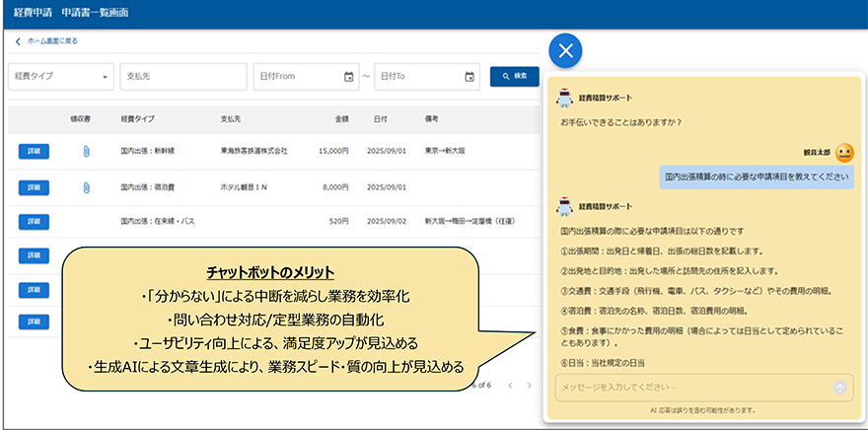Select cell 国内出張：新幹線
Viewport: 868px width, 430px height.
point(147,151)
